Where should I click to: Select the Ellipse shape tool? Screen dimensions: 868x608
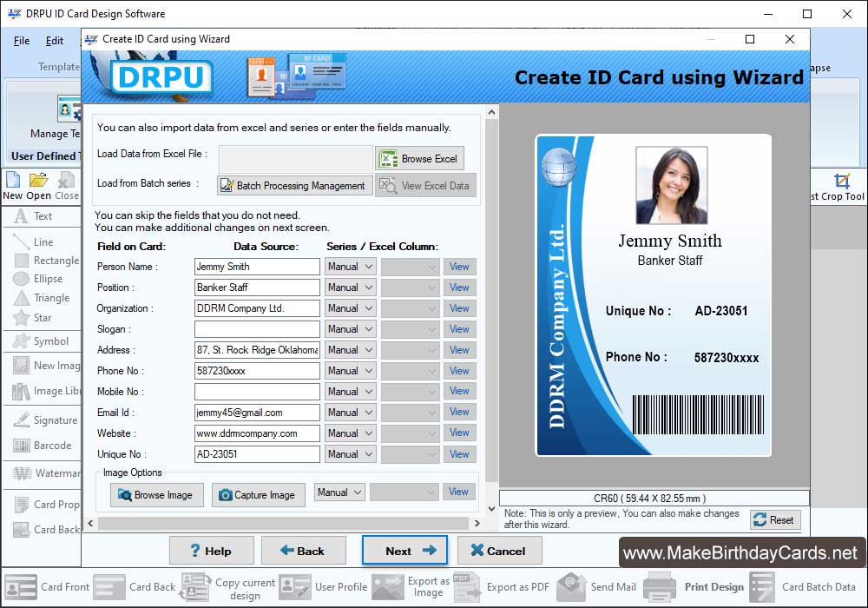click(37, 279)
